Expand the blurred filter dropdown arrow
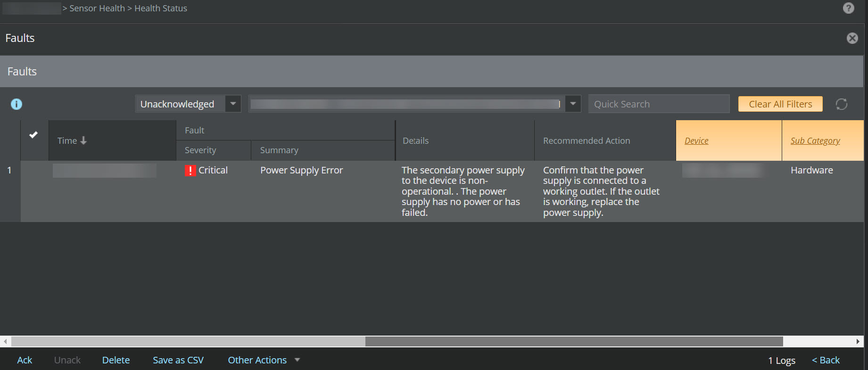This screenshot has width=868, height=370. pos(573,104)
